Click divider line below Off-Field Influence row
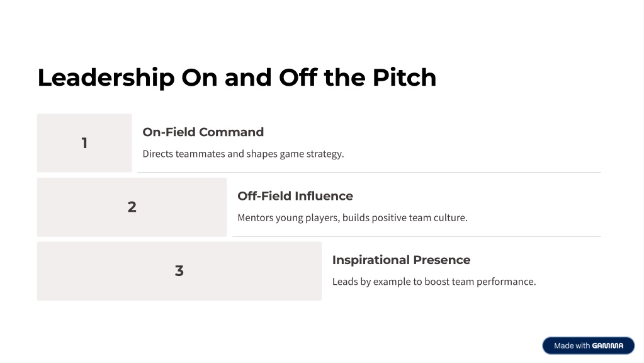The width and height of the screenshot is (644, 363). [417, 236]
